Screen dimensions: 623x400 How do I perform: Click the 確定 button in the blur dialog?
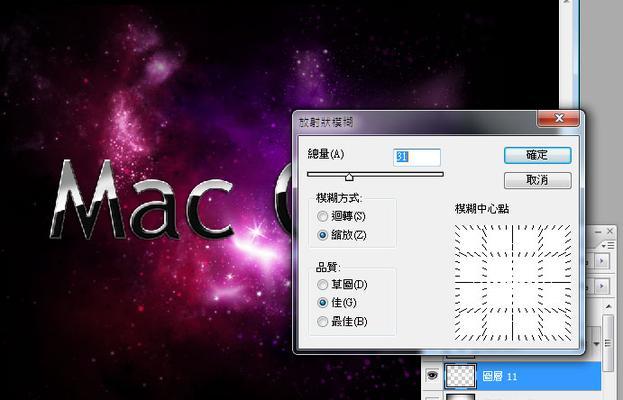[x=538, y=155]
